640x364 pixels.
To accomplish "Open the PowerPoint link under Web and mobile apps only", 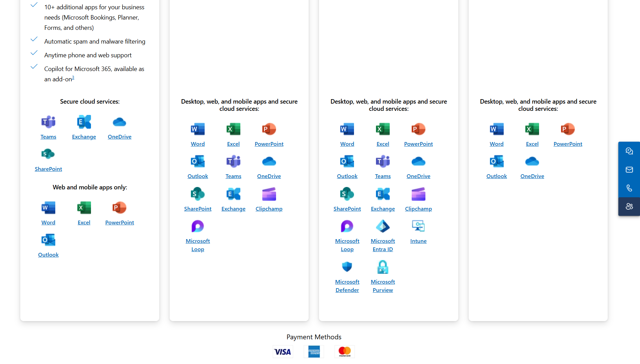I will tap(119, 223).
